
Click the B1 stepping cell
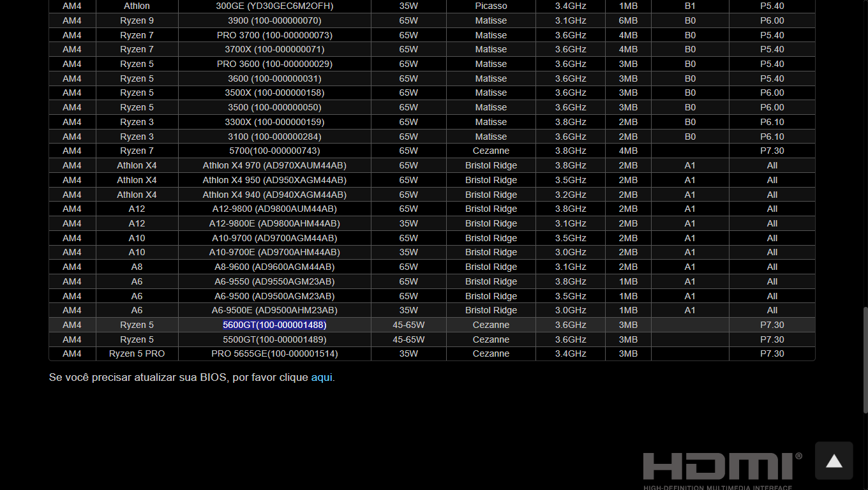coord(690,6)
